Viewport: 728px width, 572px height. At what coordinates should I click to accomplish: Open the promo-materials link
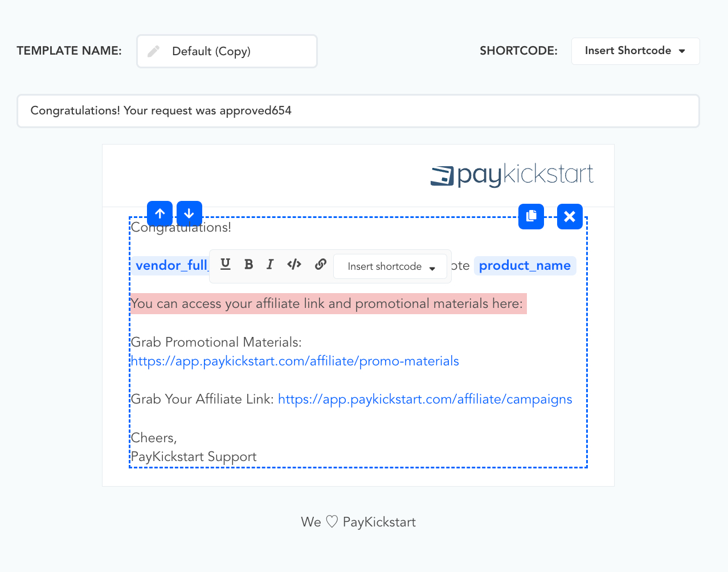click(295, 361)
